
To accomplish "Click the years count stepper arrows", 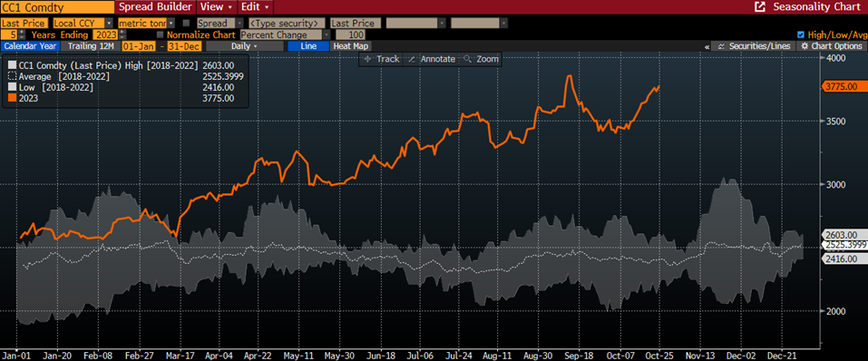I will point(22,34).
